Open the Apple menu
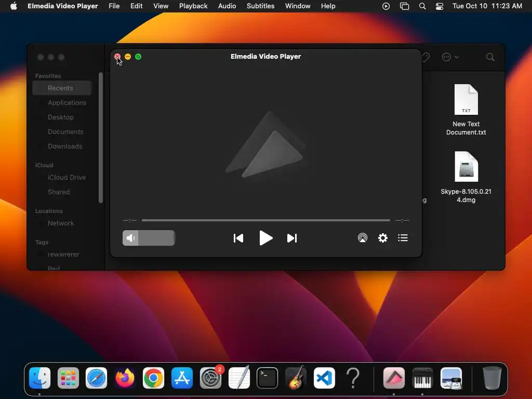532x399 pixels. [x=14, y=6]
